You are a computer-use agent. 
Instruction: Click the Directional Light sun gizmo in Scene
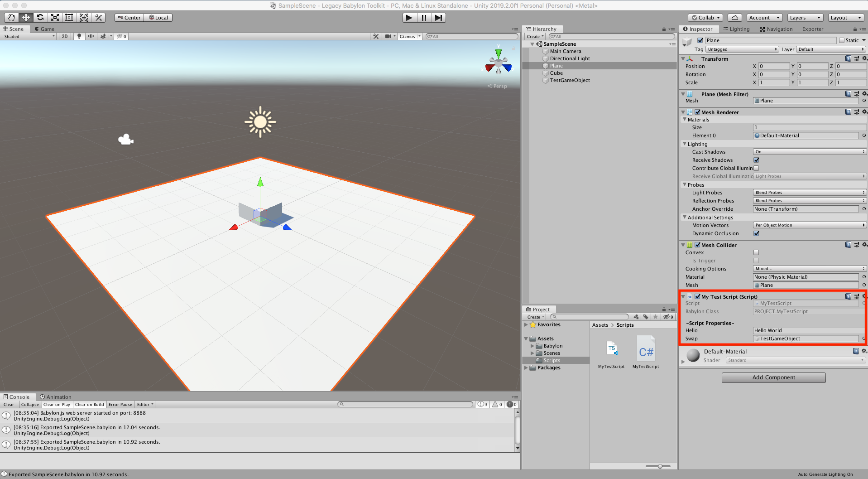click(260, 121)
